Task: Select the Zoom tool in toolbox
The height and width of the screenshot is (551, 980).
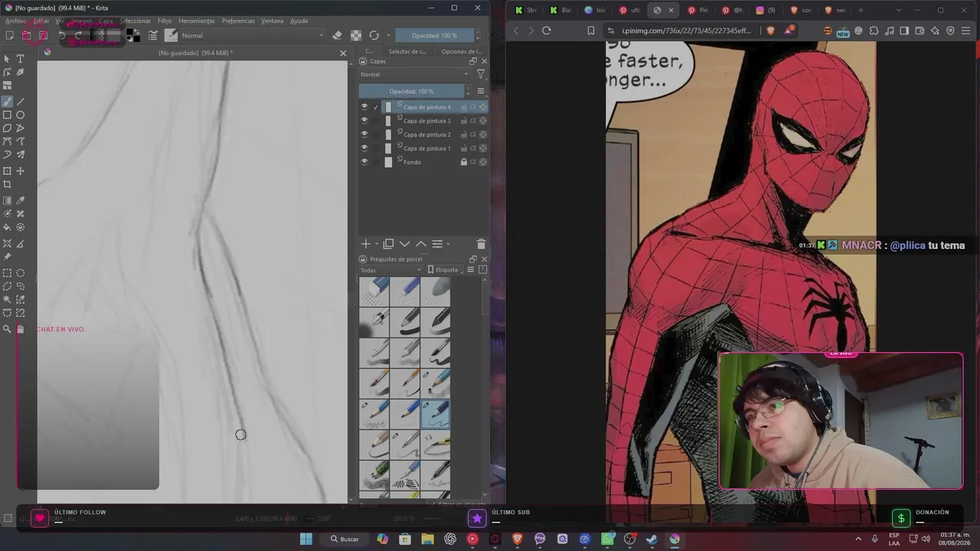Action: click(7, 329)
